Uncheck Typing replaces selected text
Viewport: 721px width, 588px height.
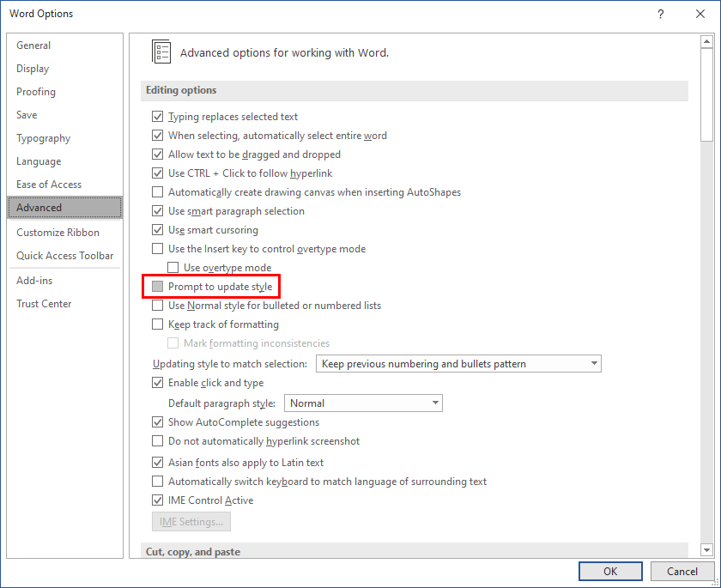(x=157, y=117)
